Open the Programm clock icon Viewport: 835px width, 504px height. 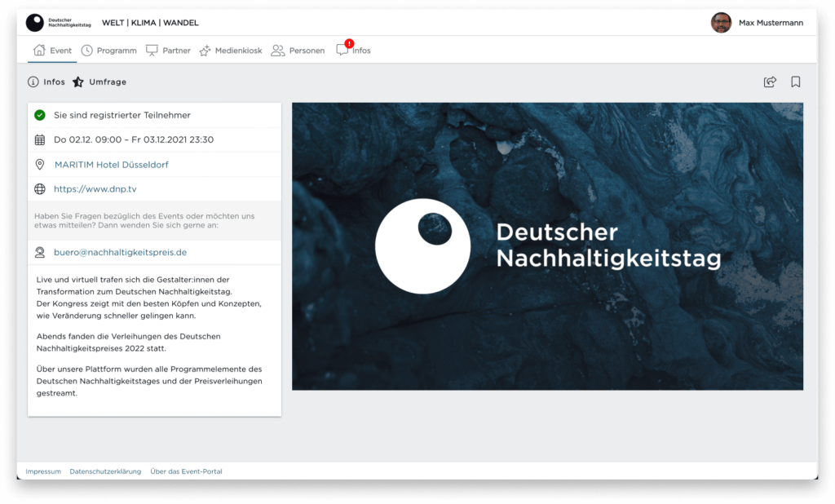[x=86, y=50]
